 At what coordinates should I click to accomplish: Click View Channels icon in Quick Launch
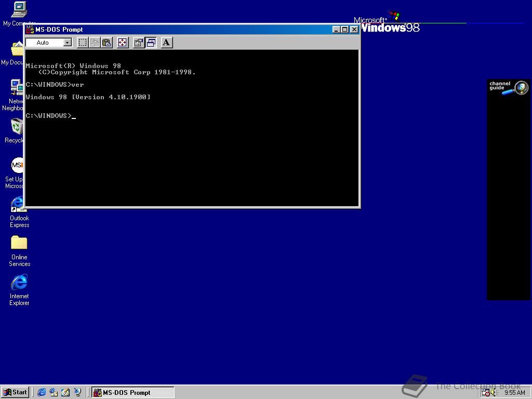click(78, 393)
